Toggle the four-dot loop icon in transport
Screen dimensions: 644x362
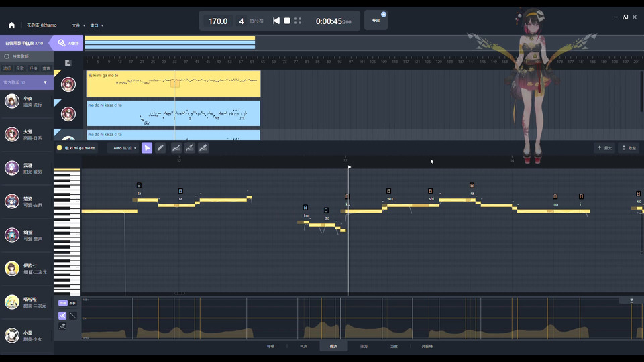pos(298,21)
